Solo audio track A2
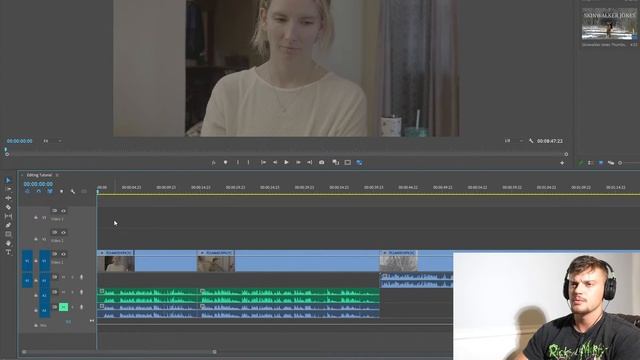The image size is (640, 360). click(73, 292)
